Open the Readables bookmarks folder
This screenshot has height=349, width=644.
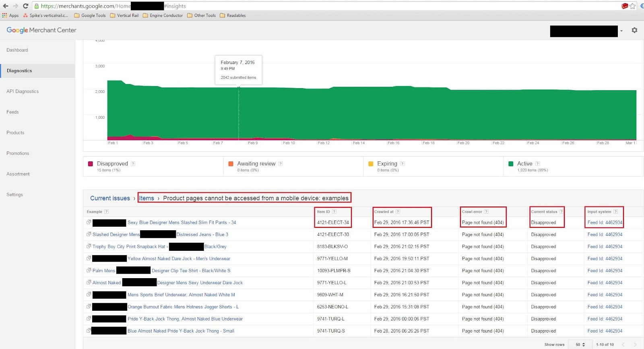(233, 16)
